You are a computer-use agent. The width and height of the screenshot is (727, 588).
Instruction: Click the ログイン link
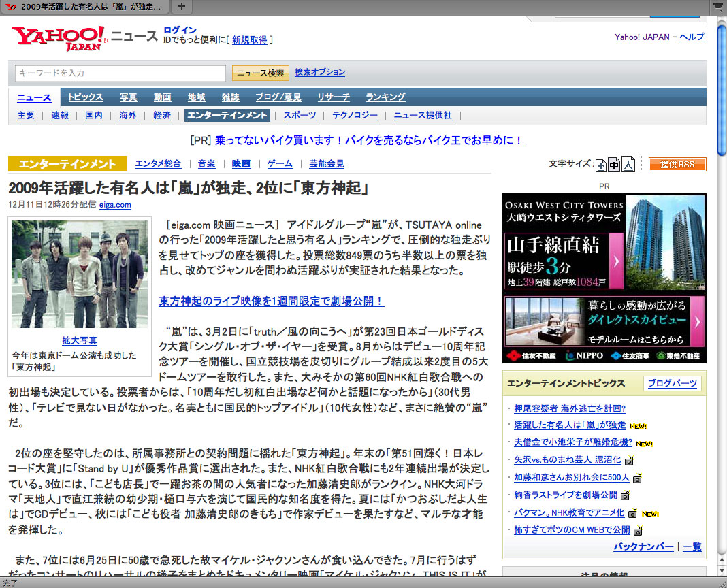180,30
